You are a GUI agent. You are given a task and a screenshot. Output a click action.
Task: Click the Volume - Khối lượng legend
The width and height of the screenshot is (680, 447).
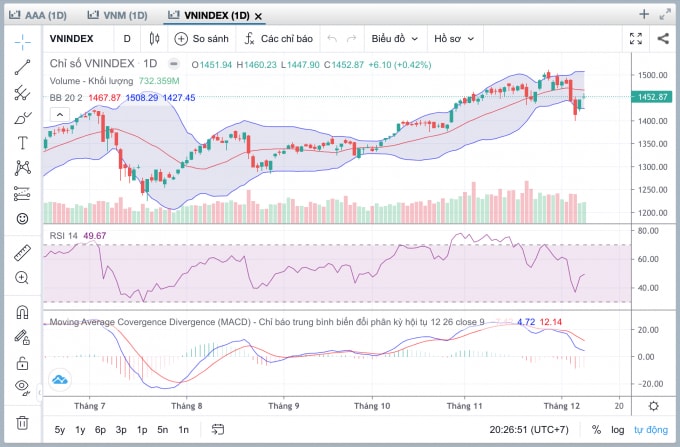tap(114, 81)
